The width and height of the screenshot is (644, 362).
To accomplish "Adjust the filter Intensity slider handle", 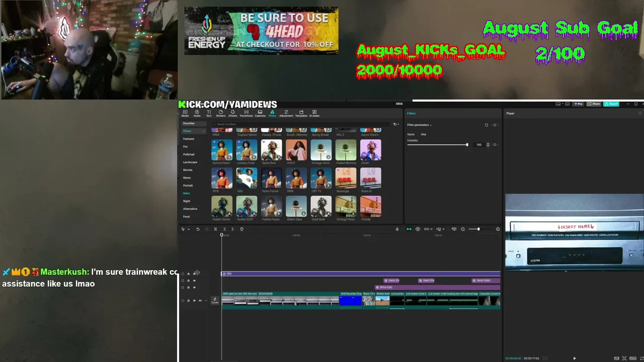I will [x=467, y=145].
